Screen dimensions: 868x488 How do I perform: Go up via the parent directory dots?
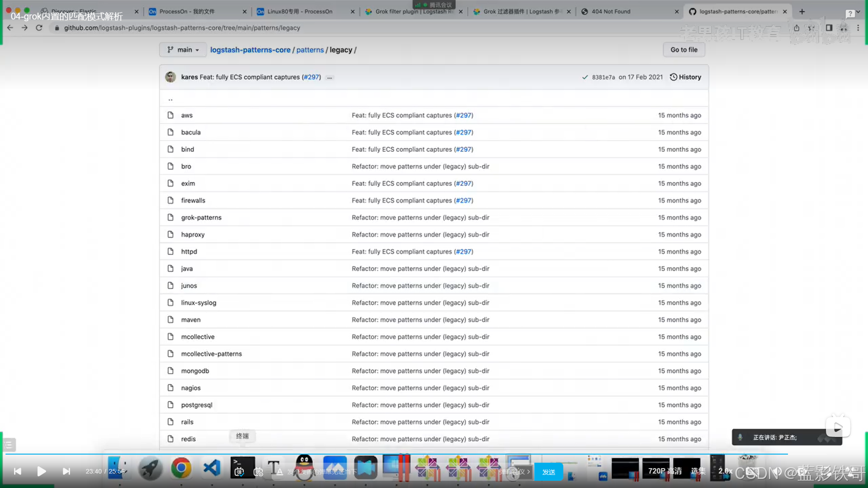(170, 99)
